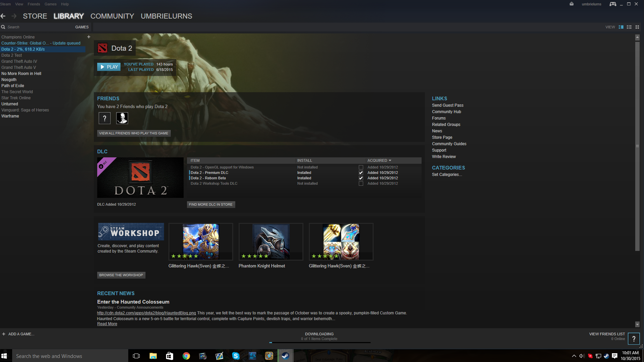Select Counter-Strike: Global Offensive update queued entry

coord(41,43)
